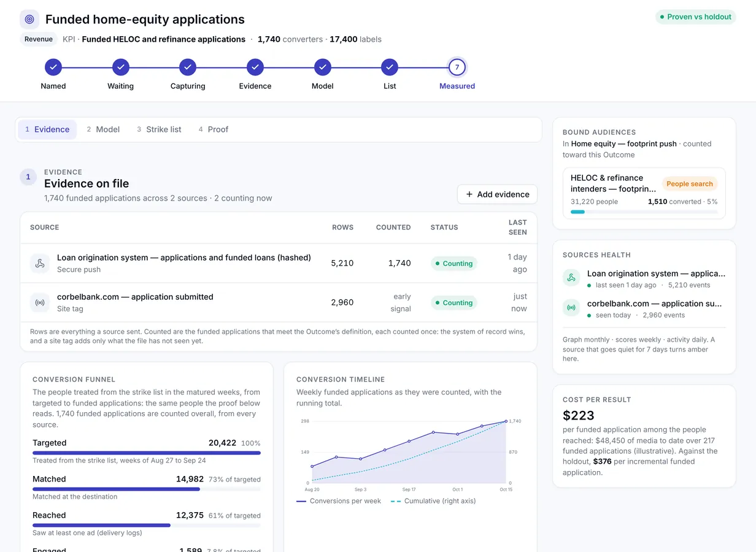Click the Loan origination system source icon in table

tap(40, 263)
